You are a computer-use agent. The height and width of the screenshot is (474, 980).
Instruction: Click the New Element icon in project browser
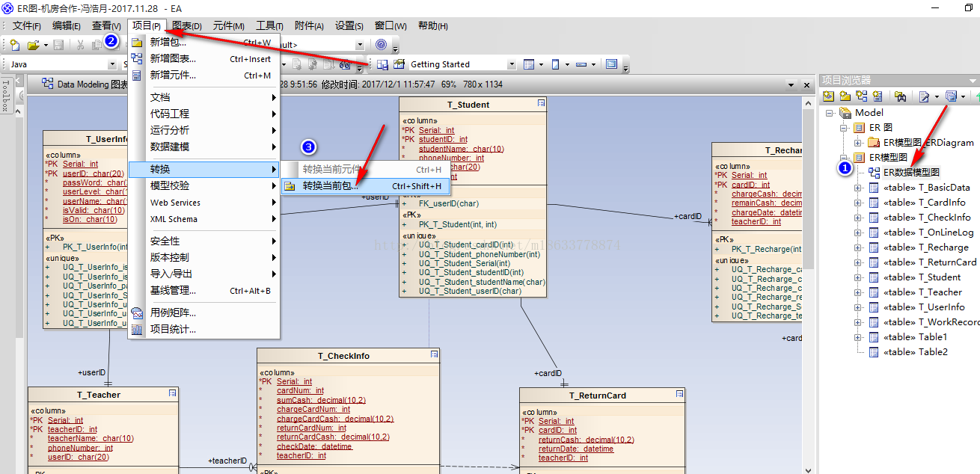[878, 96]
